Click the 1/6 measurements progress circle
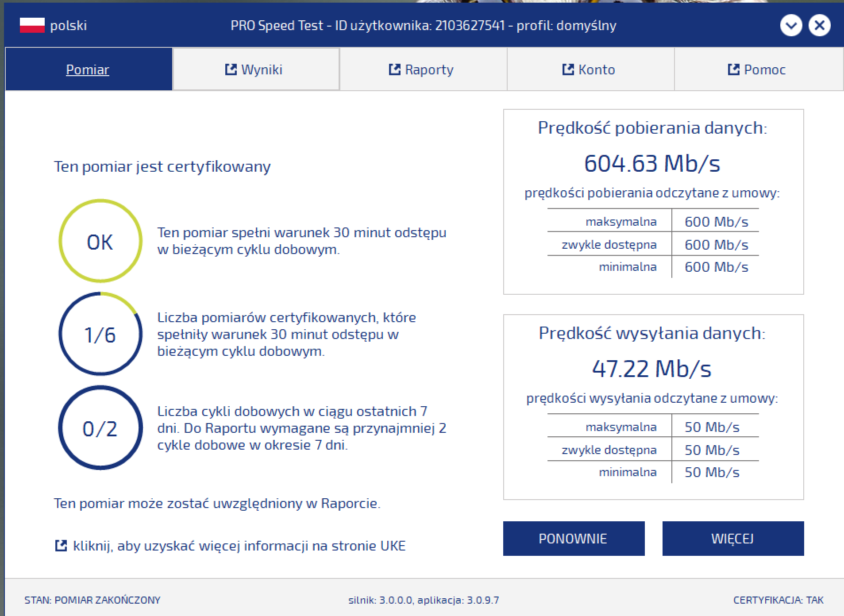This screenshot has width=844, height=616. point(100,334)
